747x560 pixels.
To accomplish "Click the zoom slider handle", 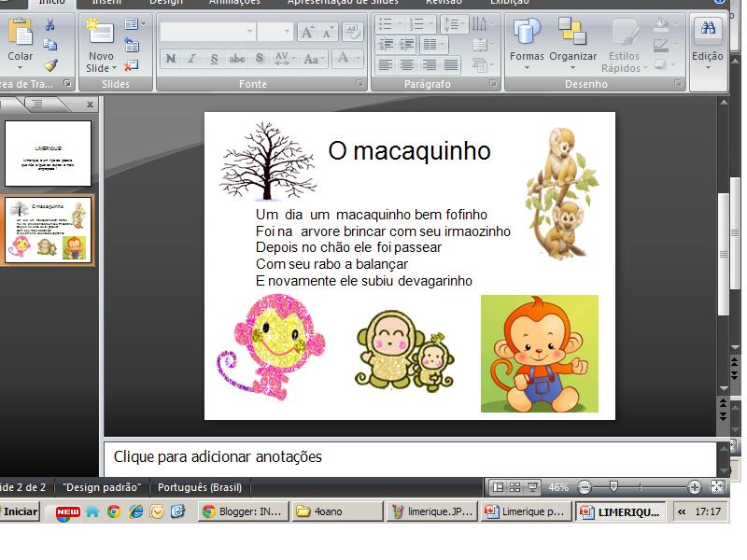I will [613, 486].
